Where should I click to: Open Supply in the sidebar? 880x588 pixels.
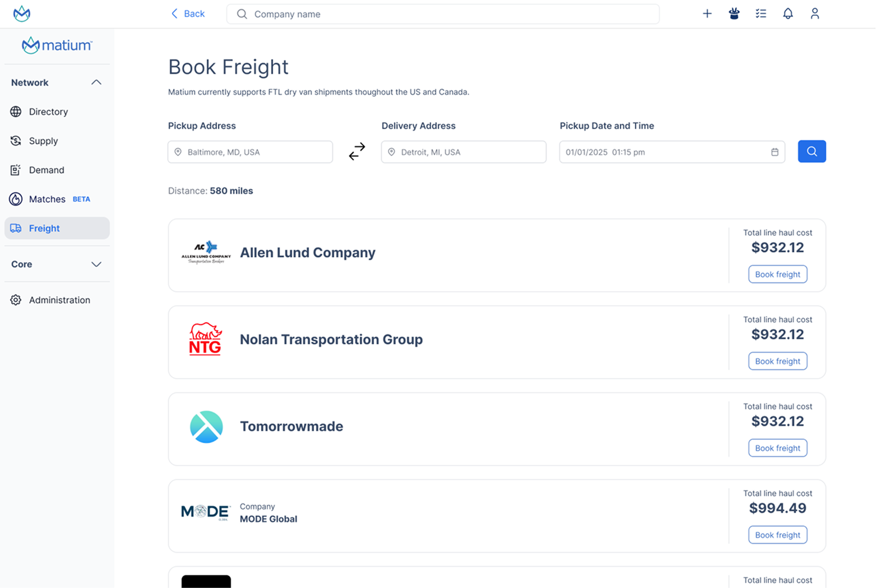[x=57, y=141]
